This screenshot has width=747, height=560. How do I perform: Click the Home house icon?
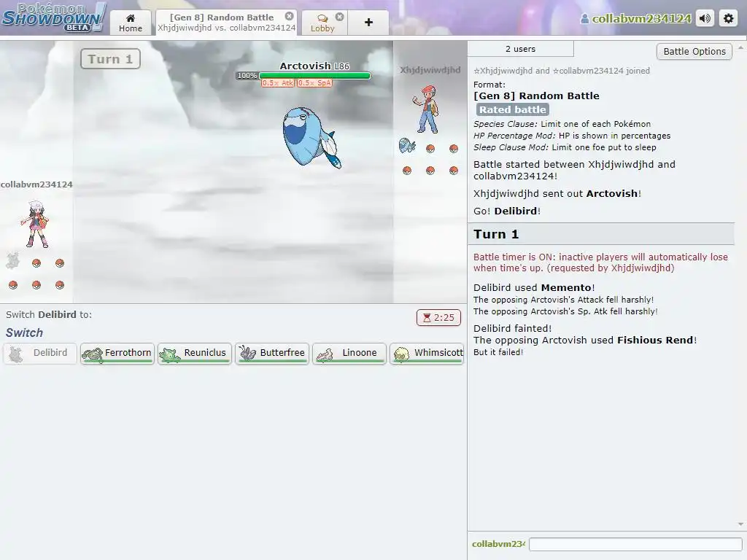click(130, 17)
